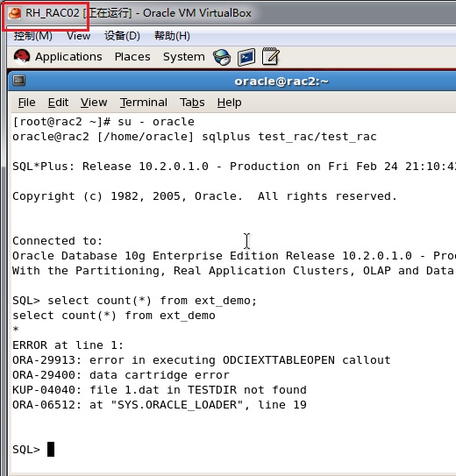Click the terminal window menu icon
456x476 pixels.
19,81
